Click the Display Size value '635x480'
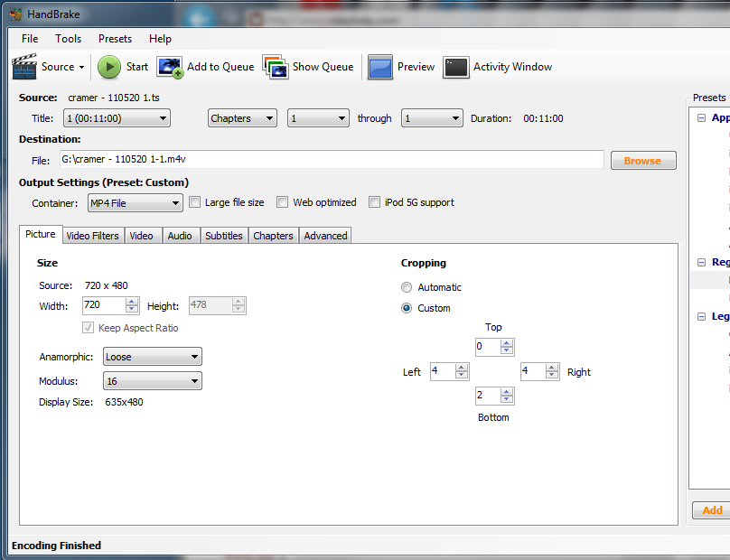This screenshot has height=560, width=730. coord(125,402)
